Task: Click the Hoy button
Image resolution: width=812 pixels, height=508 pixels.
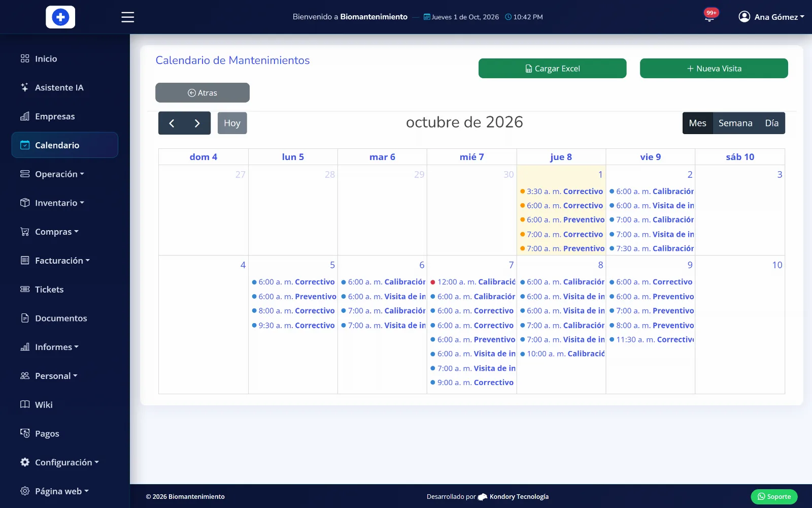Action: (x=232, y=123)
